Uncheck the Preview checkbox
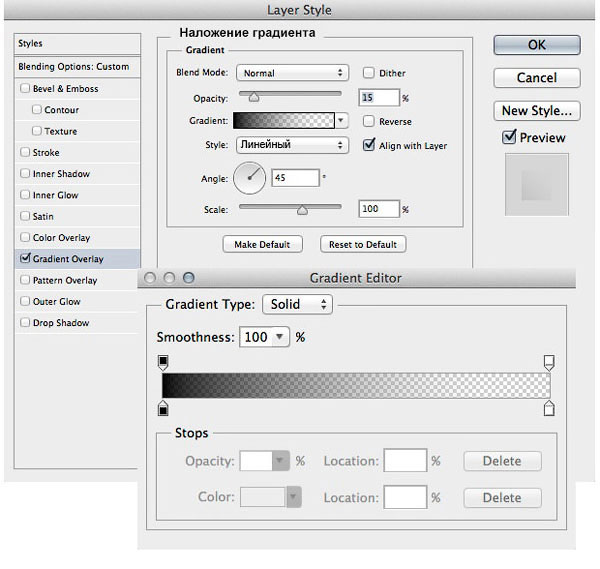The width and height of the screenshot is (600, 569). 509,137
